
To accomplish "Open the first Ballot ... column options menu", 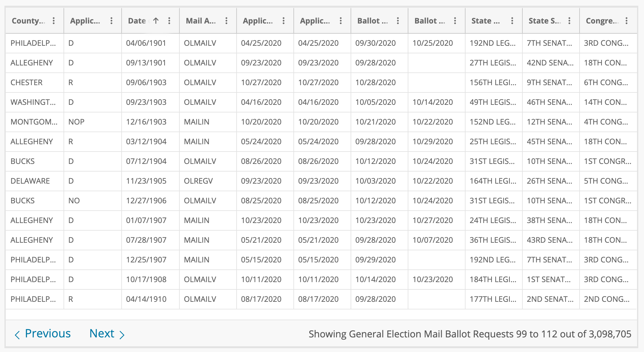I will coord(398,21).
